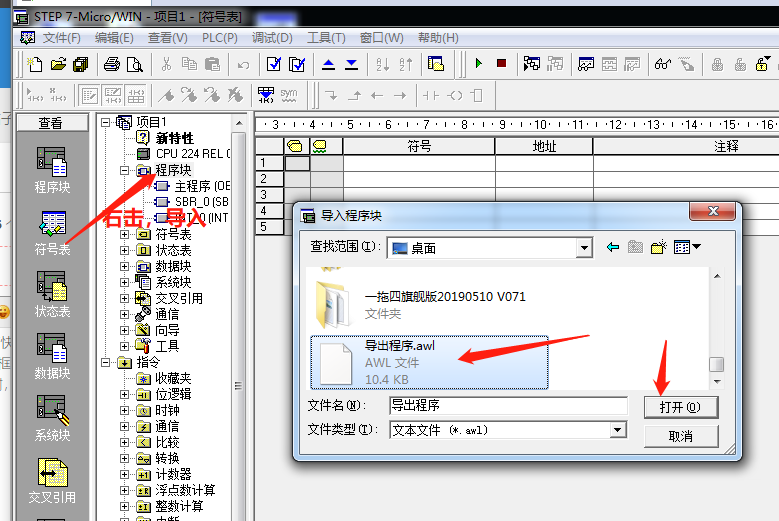Open the 窗口(W) menu

[381, 38]
